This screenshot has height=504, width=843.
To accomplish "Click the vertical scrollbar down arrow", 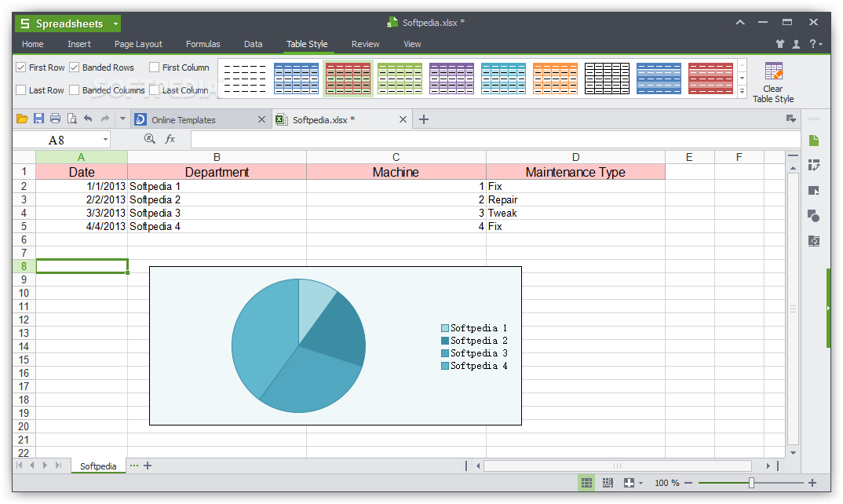I will pos(793,452).
